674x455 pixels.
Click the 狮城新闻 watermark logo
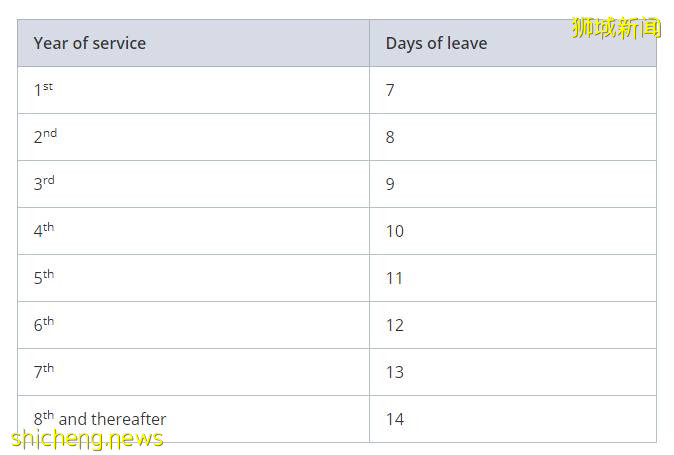click(616, 27)
